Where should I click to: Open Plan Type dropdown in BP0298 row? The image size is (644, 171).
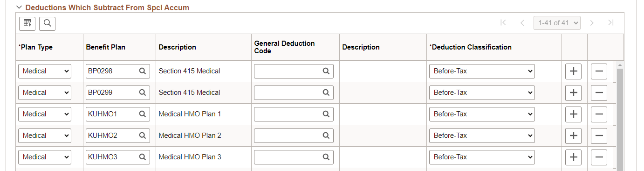[45, 71]
